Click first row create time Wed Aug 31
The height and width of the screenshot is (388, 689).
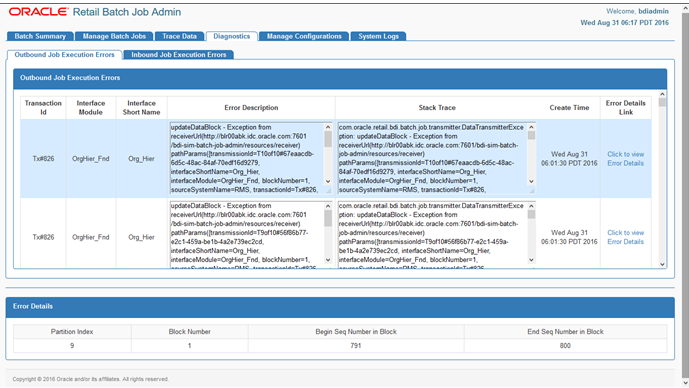point(569,159)
